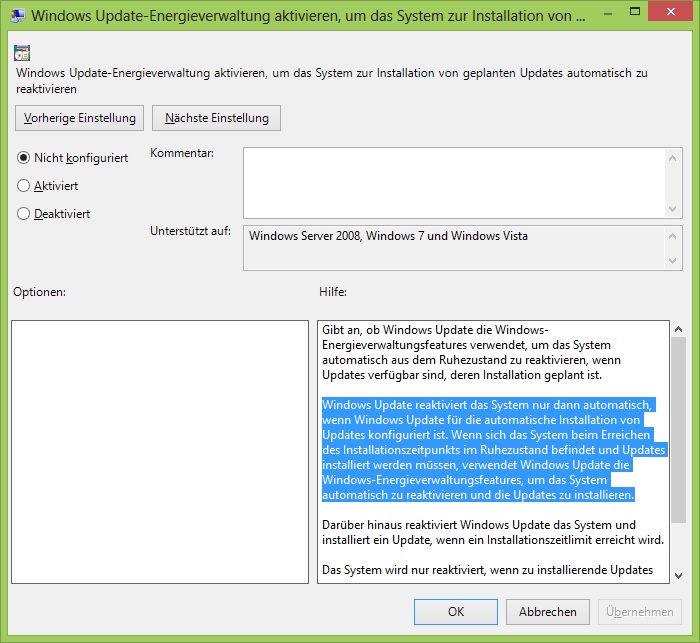
Task: Click Hilfe panel scroll down arrow
Action: [x=679, y=576]
